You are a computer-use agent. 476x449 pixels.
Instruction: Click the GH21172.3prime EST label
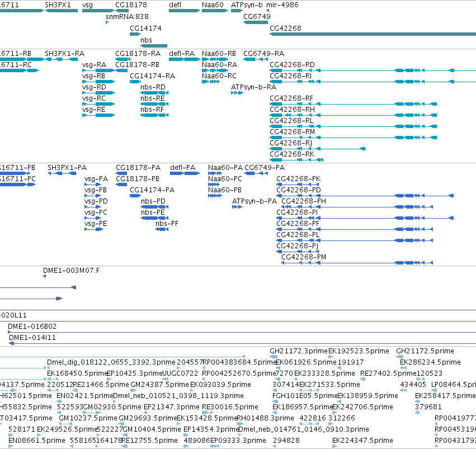(x=299, y=351)
